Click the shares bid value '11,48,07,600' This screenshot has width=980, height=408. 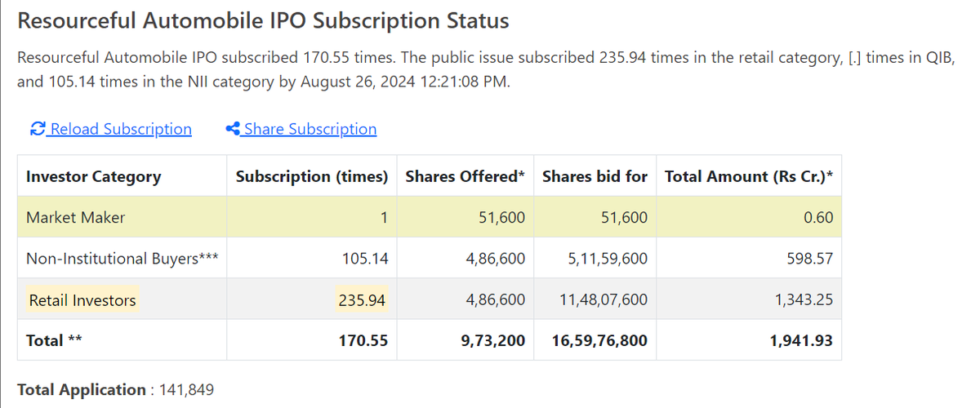click(604, 299)
